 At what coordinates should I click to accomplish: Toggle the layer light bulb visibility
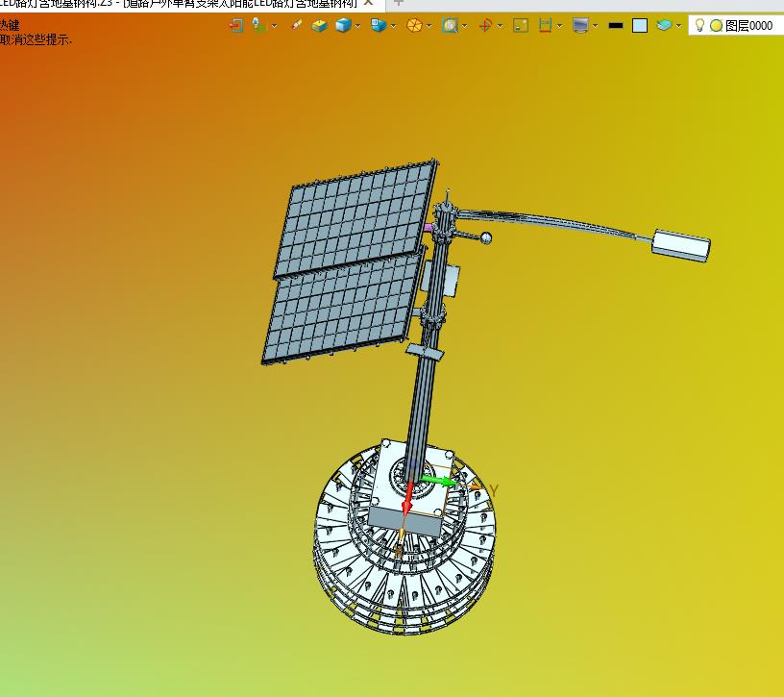[x=700, y=25]
